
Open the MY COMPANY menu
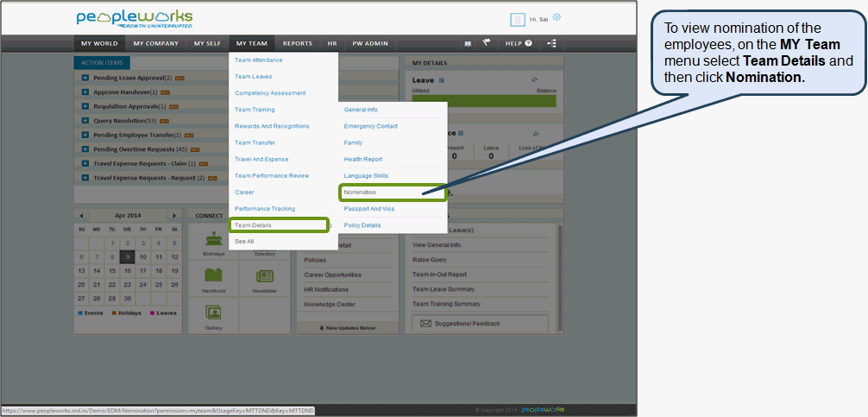point(155,44)
